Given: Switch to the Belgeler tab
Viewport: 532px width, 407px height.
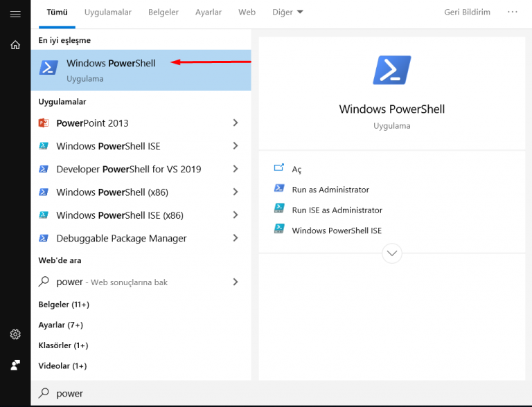Looking at the screenshot, I should (163, 12).
